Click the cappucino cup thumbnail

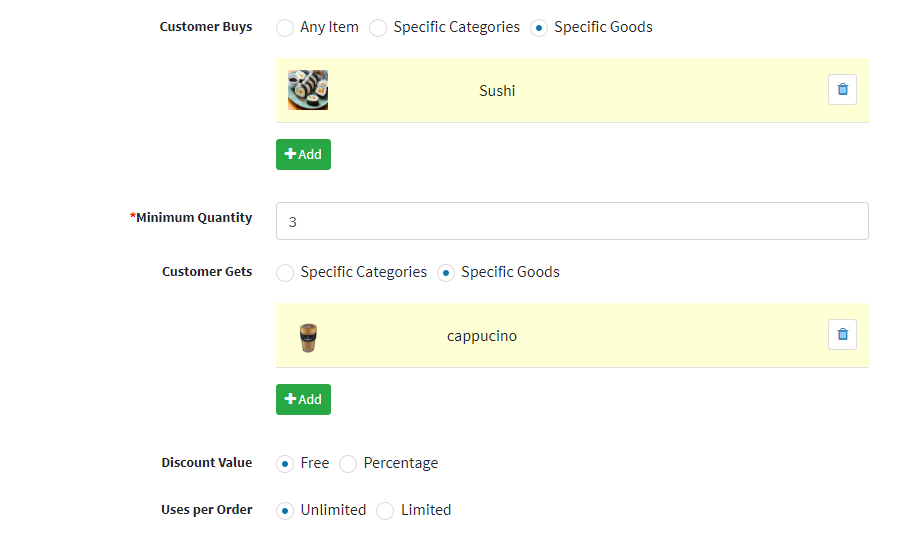click(x=308, y=337)
